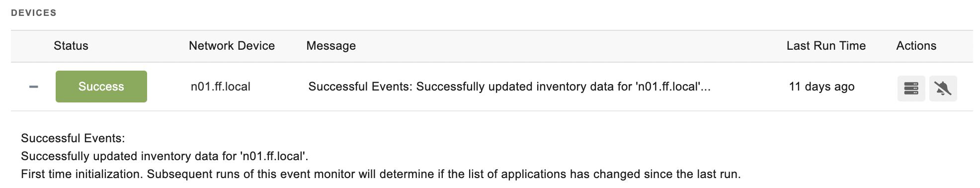Select the Message column header
Screen dimensions: 980x188
[331, 46]
